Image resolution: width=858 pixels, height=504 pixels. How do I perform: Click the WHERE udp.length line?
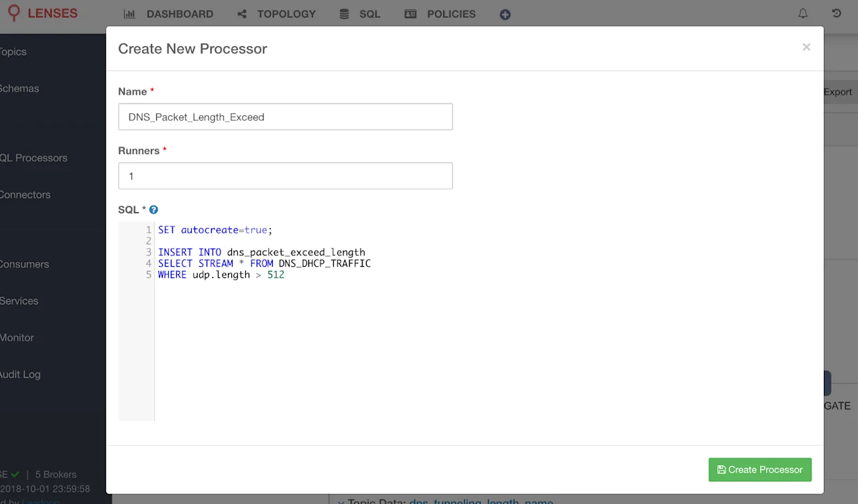click(x=221, y=275)
